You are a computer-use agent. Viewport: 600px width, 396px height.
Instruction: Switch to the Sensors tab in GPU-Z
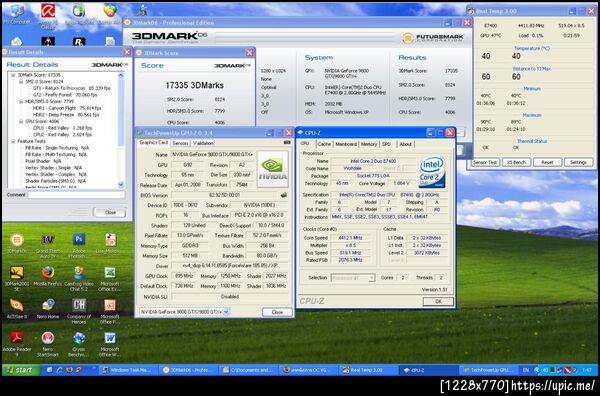click(180, 143)
